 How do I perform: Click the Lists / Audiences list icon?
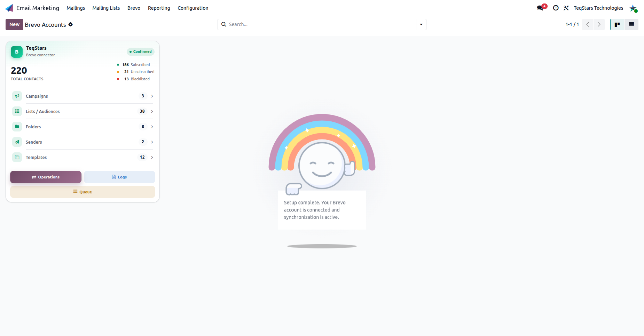coord(17,111)
